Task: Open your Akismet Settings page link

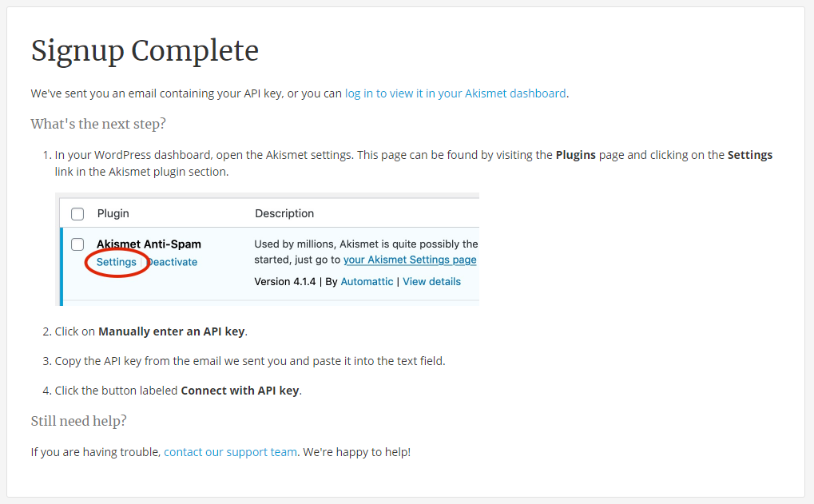Action: click(410, 260)
